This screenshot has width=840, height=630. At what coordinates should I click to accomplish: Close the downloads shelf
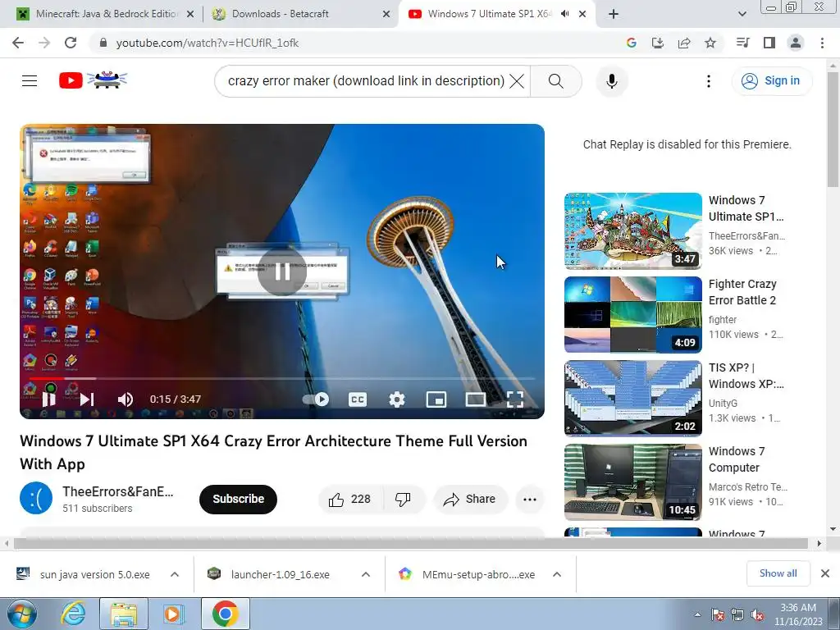(825, 573)
